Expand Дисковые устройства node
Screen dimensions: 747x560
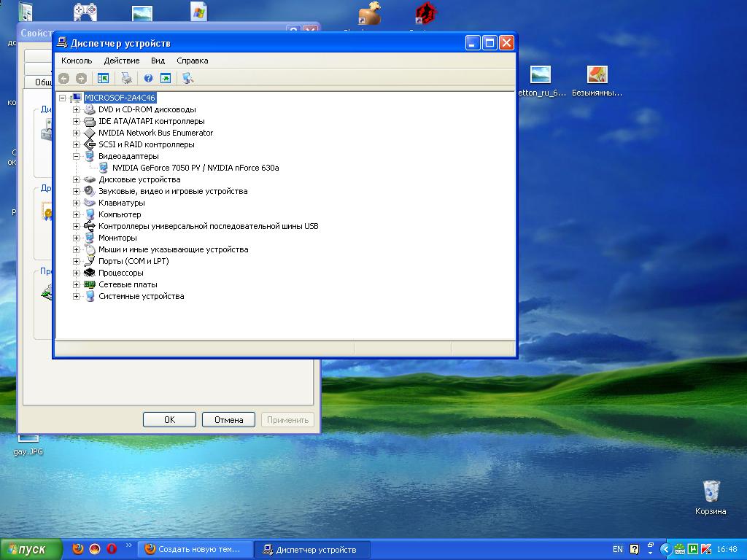tap(76, 179)
